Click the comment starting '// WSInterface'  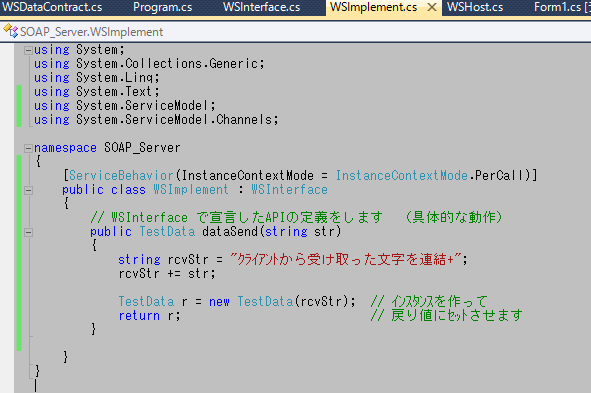click(296, 217)
